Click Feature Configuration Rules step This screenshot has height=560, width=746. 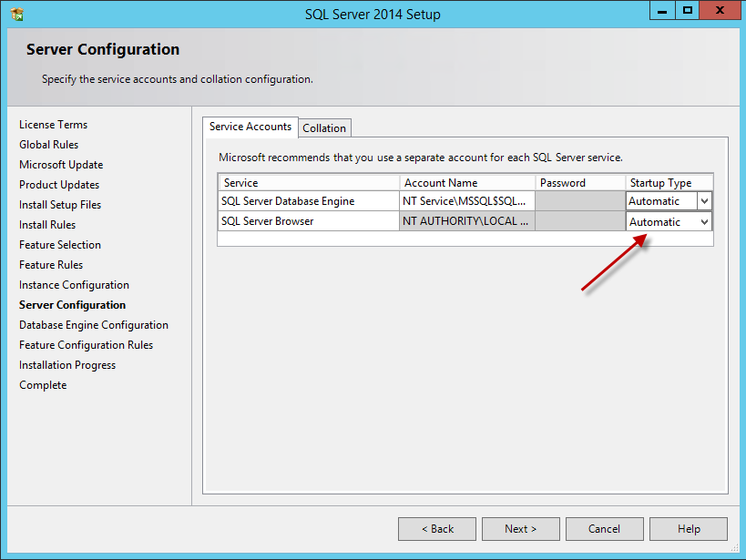tap(87, 345)
